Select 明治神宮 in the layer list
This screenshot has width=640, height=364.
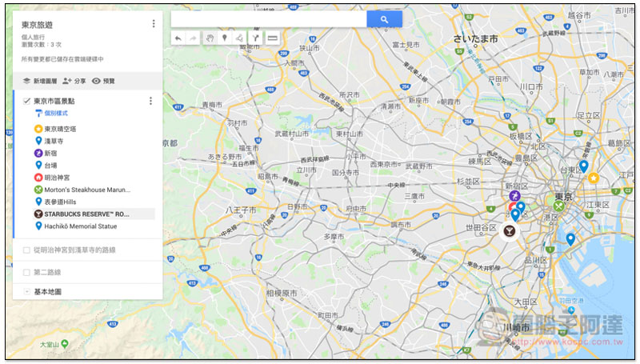57,178
